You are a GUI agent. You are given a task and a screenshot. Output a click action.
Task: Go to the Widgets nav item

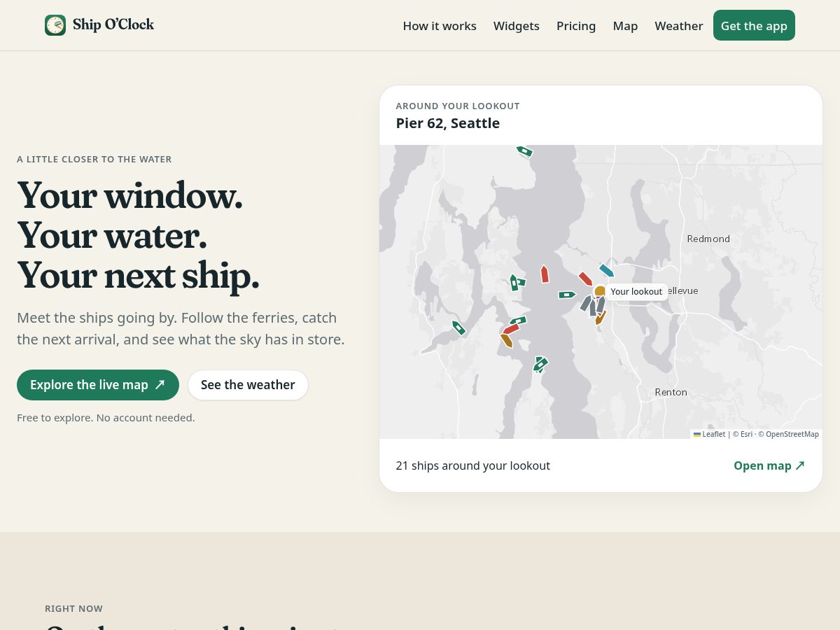(517, 26)
